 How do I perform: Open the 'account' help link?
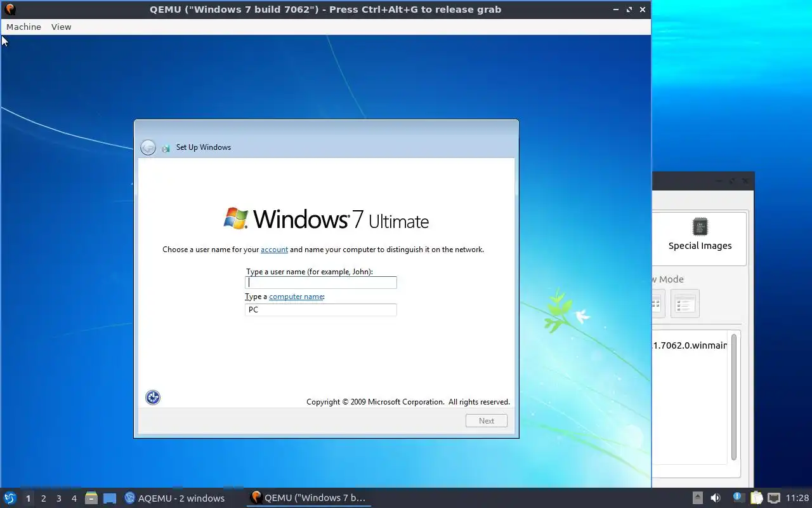point(274,250)
